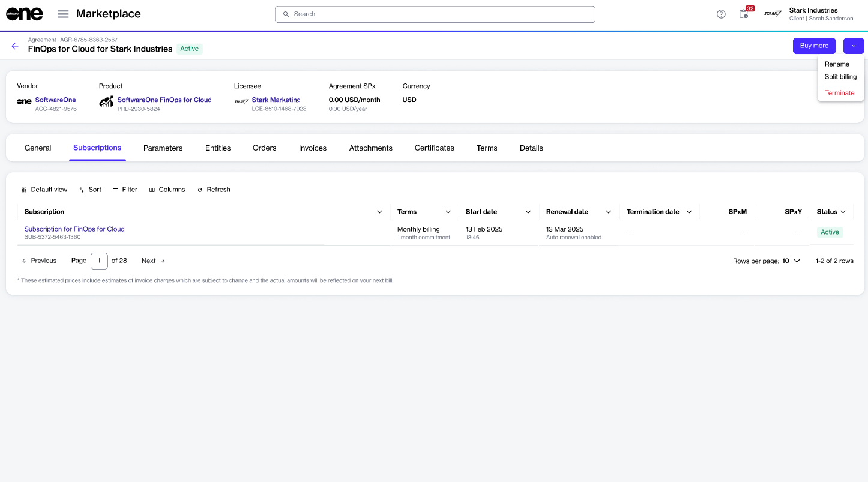The image size is (868, 482).
Task: Collapse the actions dropdown next to Buy more
Action: point(853,46)
